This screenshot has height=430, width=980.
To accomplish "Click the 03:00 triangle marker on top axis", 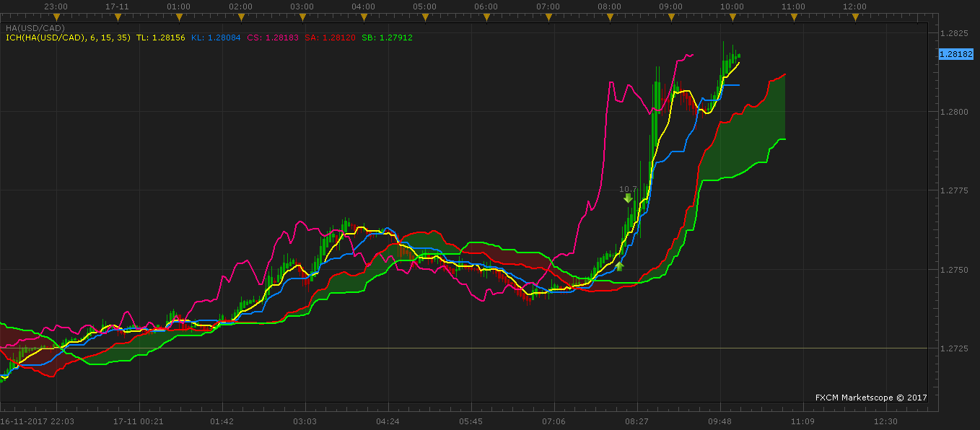I will 302,17.
